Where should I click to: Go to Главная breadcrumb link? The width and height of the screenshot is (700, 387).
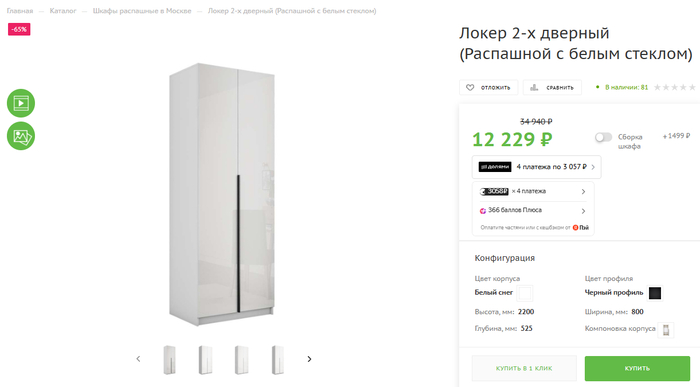(20, 11)
